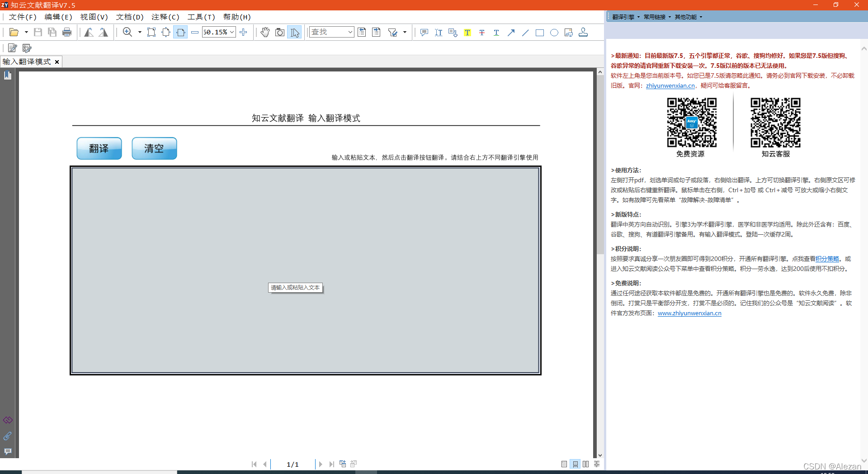The image size is (868, 474).
Task: Zoom in with the plus button
Action: tap(243, 32)
